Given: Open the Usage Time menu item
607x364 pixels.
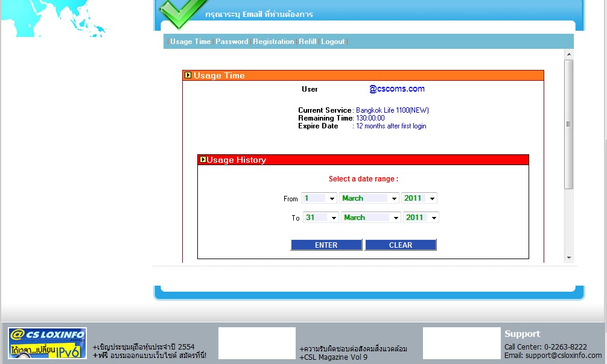Looking at the screenshot, I should coord(190,42).
